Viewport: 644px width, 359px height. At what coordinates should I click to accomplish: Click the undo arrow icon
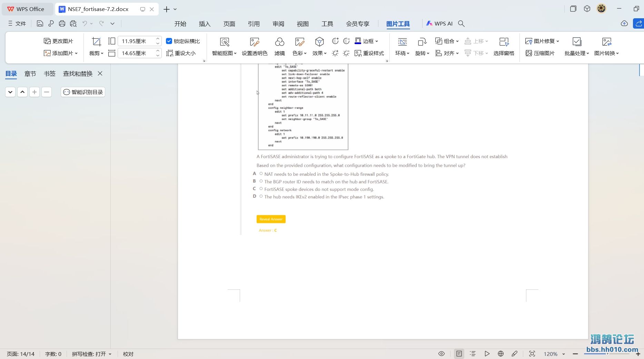click(85, 23)
